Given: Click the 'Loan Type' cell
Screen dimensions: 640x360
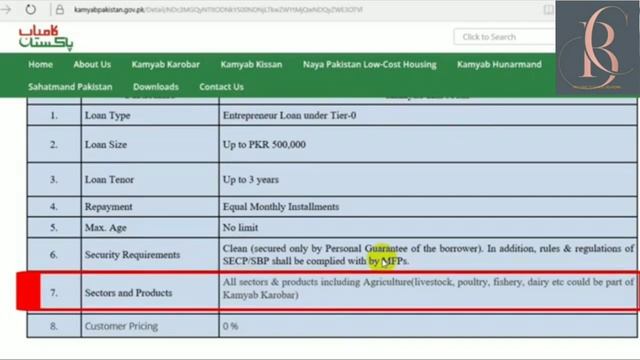Looking at the screenshot, I should [x=150, y=116].
